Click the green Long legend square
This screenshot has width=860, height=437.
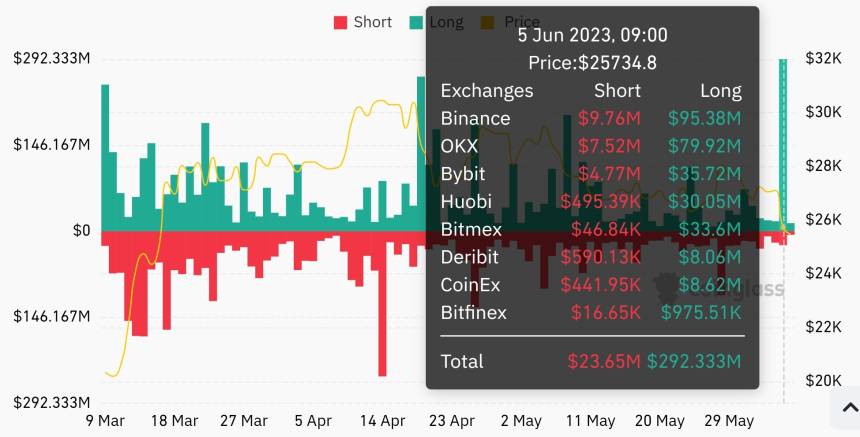[x=415, y=22]
